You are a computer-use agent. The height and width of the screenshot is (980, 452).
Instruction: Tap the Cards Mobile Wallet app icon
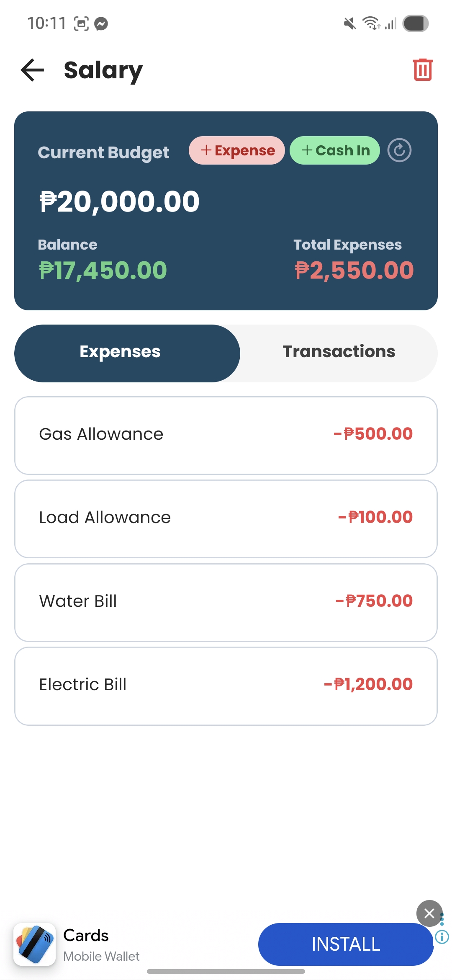35,944
